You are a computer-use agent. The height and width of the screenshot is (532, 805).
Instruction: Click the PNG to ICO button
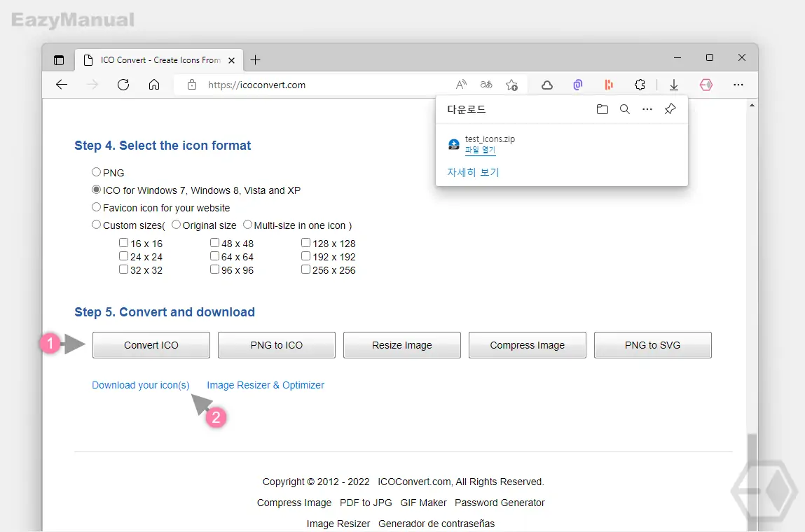point(277,345)
